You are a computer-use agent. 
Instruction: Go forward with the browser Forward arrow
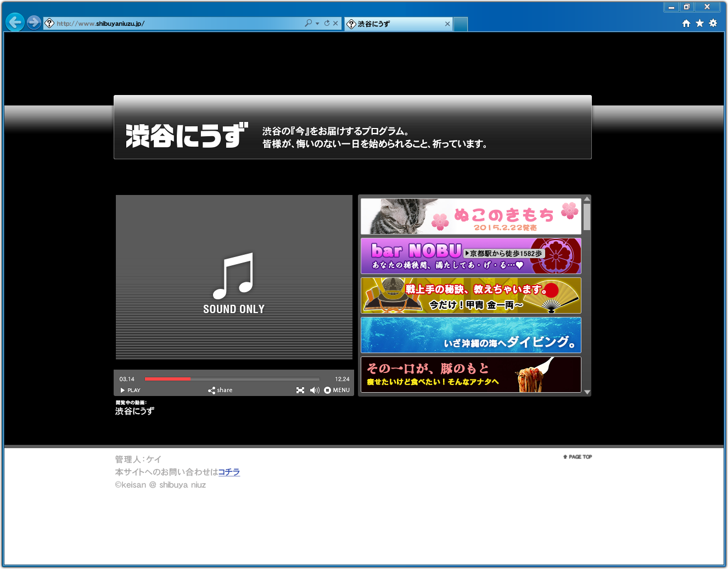tap(34, 22)
